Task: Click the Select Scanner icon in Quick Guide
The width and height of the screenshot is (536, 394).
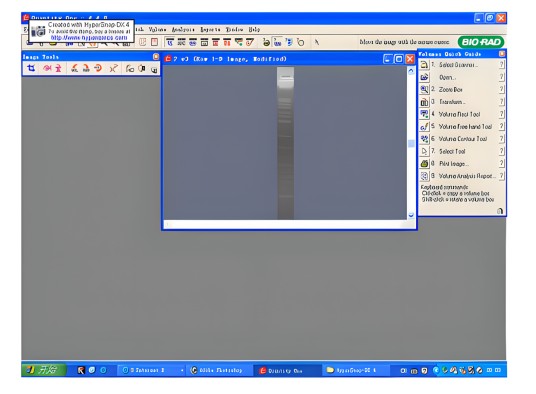Action: (x=424, y=65)
